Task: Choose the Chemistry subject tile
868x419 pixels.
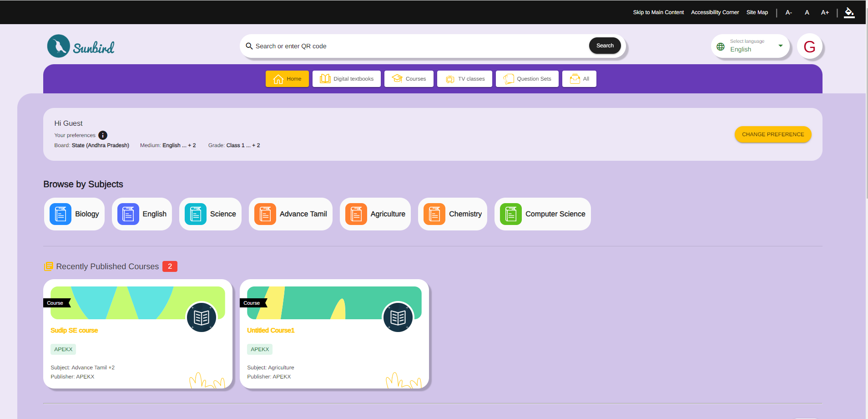Action: [453, 214]
